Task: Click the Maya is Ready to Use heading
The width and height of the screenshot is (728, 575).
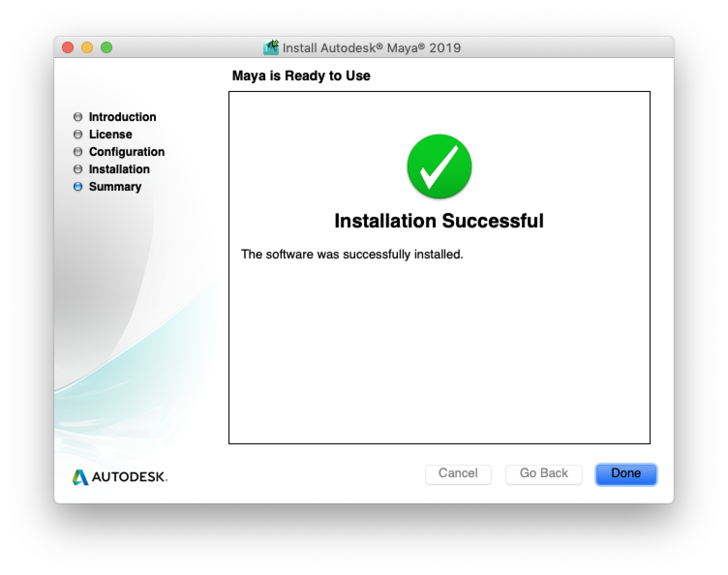Action: coord(301,76)
